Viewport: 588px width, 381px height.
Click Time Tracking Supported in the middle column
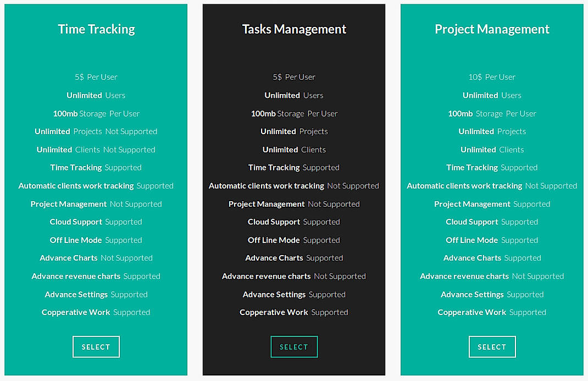click(294, 167)
